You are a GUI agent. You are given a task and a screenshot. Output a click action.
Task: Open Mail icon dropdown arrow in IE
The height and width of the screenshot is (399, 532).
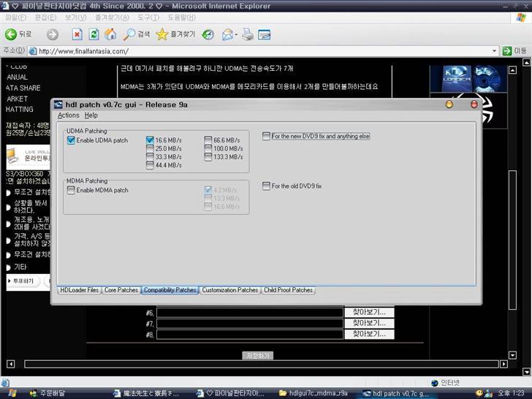236,34
